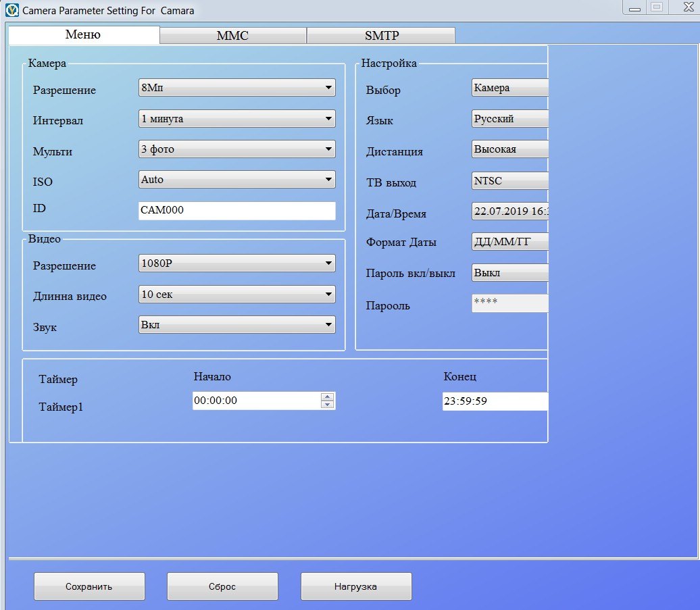Screen dimensions: 700x610
Task: Toggle the Звук dropdown set to Вкл
Action: point(236,325)
